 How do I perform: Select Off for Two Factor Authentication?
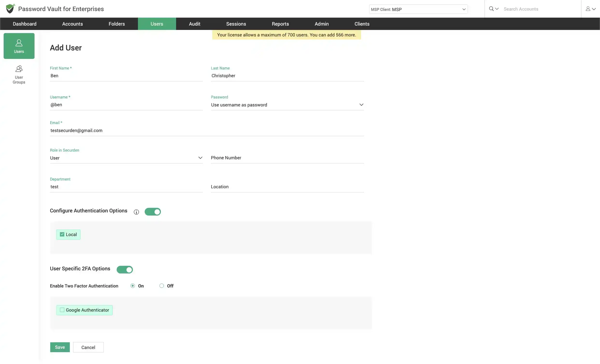tap(162, 286)
